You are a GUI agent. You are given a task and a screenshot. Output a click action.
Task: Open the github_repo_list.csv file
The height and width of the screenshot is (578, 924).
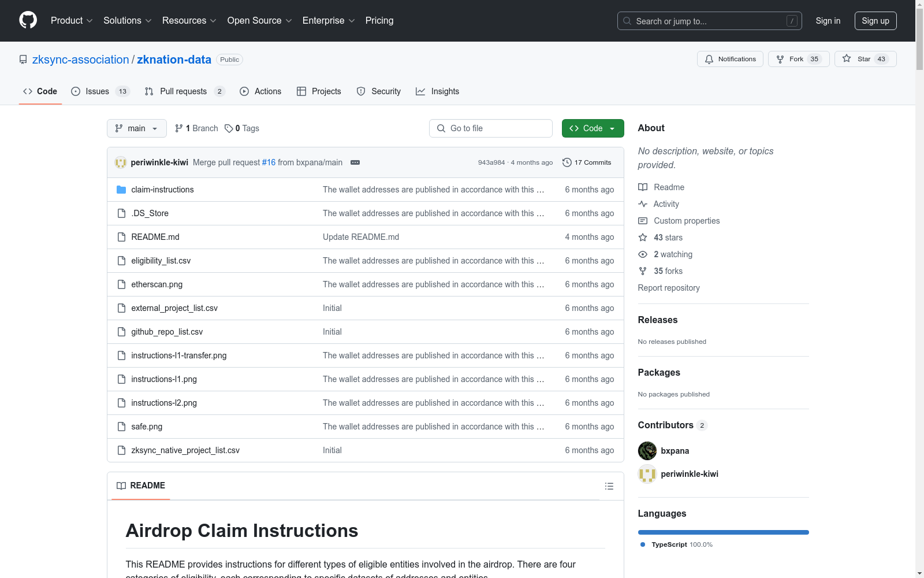pyautogui.click(x=167, y=332)
